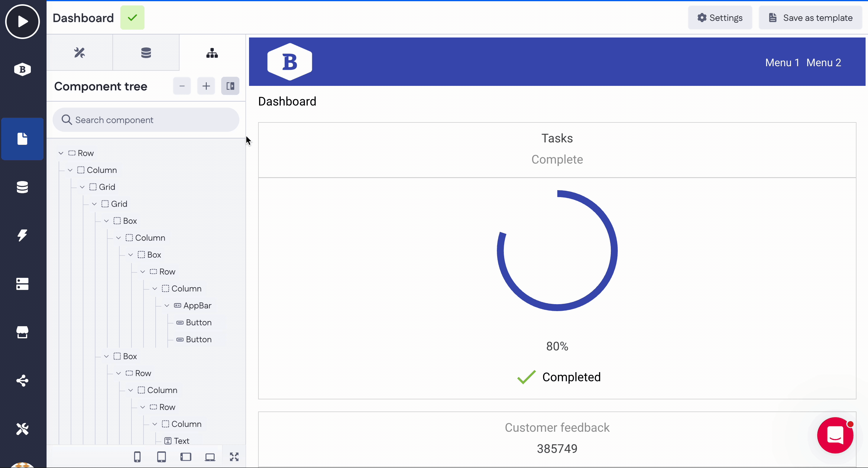Collapse the root Row chevron in the tree
This screenshot has width=868, height=468.
point(61,153)
